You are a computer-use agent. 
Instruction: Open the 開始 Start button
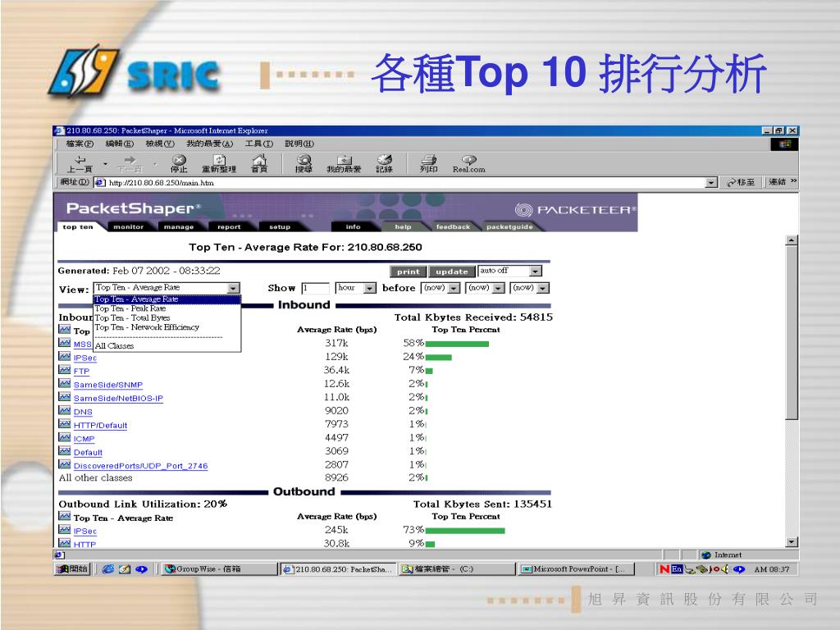(72, 569)
